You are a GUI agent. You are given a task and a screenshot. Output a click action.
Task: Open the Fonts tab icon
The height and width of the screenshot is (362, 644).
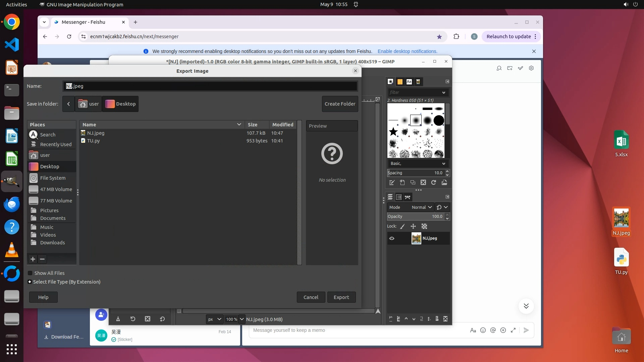(x=409, y=82)
